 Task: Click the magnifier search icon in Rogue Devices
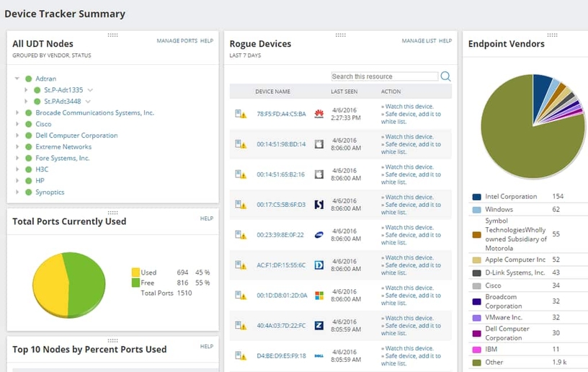point(445,76)
